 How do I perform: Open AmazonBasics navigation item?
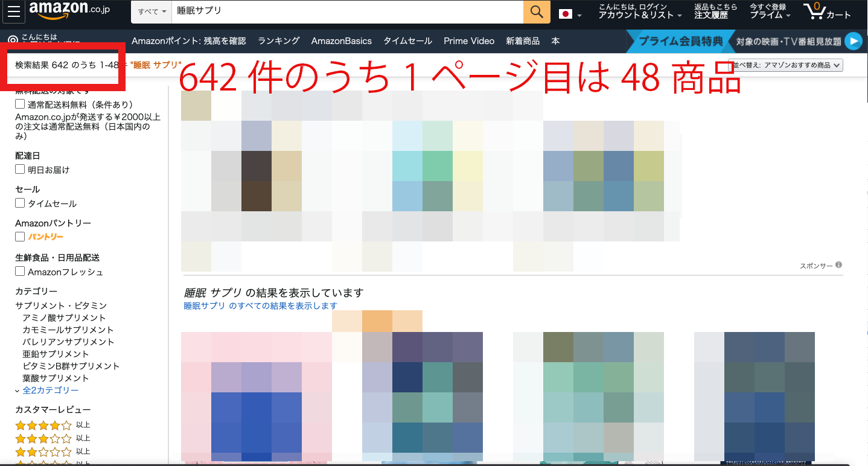point(342,41)
